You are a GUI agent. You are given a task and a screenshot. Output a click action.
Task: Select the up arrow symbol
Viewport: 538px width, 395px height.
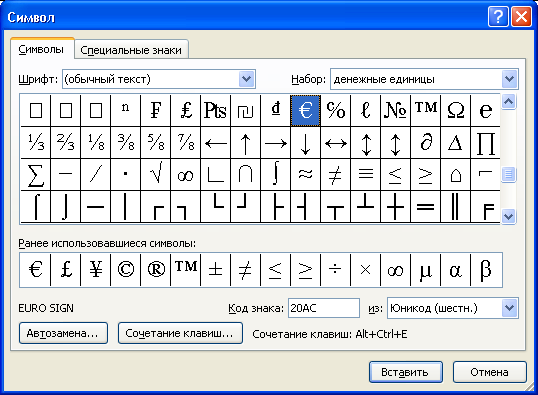(245, 142)
